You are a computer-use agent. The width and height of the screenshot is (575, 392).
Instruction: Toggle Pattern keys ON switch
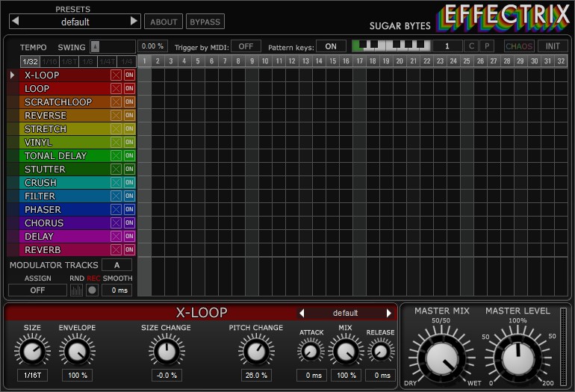point(331,46)
